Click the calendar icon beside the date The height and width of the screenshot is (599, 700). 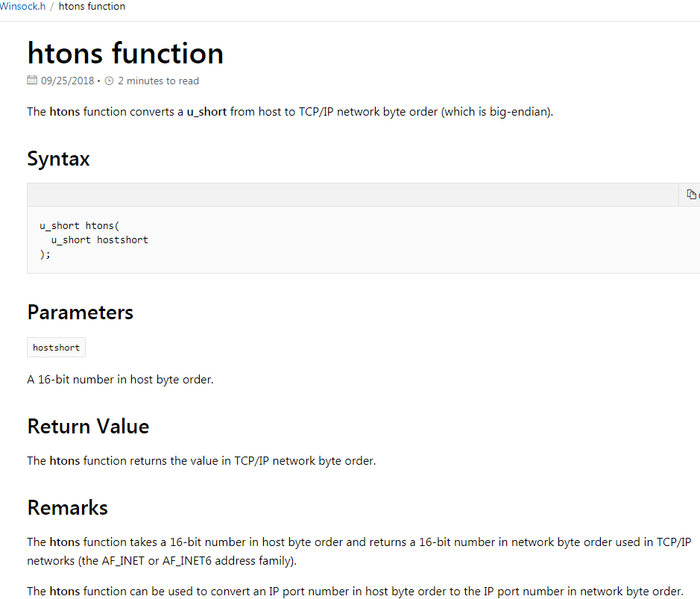[32, 81]
